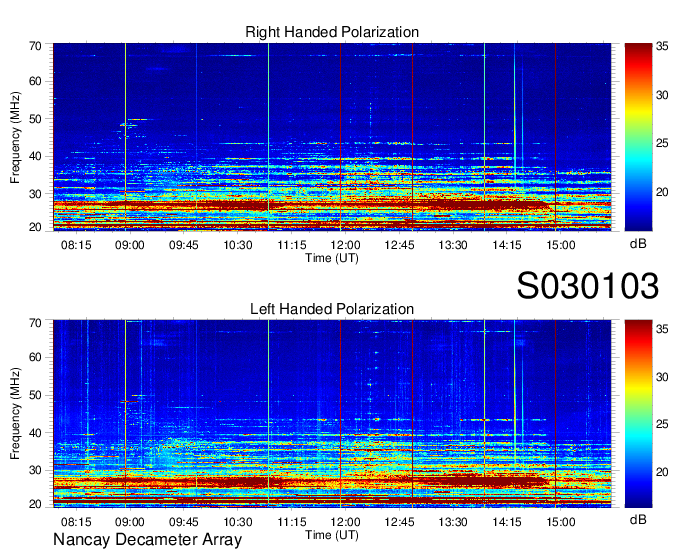
Task: Click the 20 value on upper color bar
Action: click(662, 192)
